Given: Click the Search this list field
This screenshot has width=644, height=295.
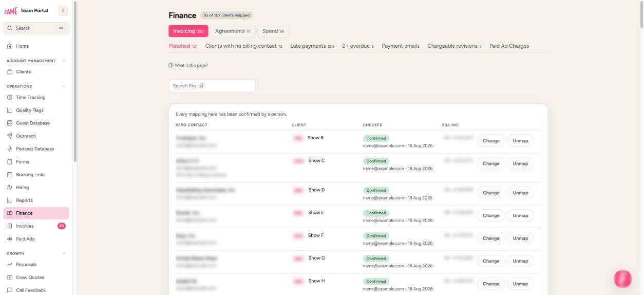Looking at the screenshot, I should tap(212, 86).
